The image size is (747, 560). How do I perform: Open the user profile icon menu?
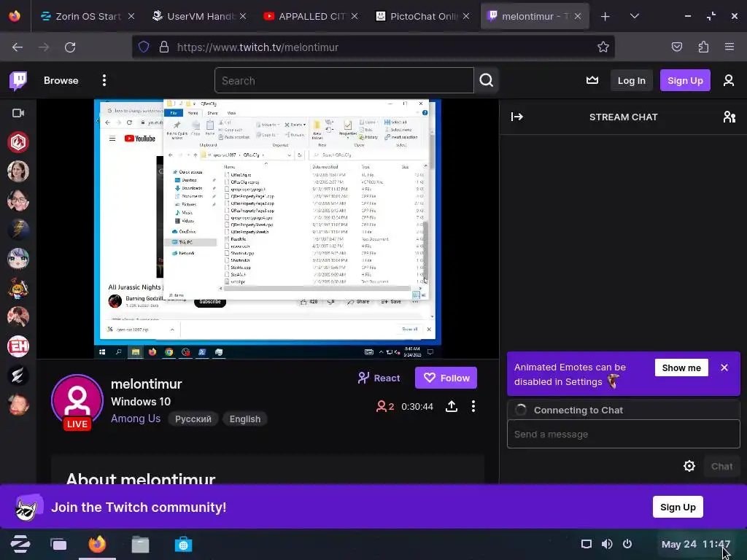pyautogui.click(x=729, y=80)
